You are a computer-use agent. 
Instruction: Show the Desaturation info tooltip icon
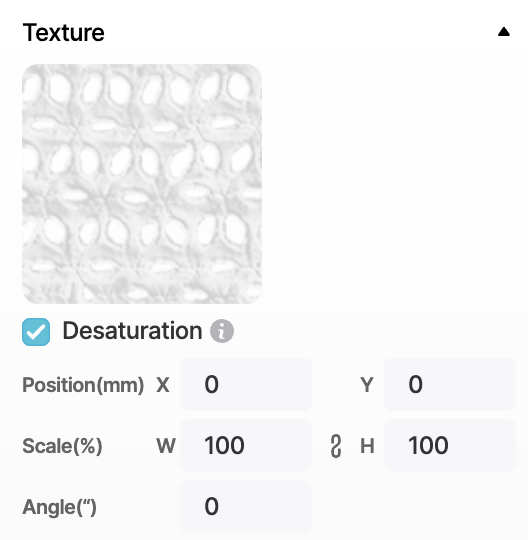(222, 331)
